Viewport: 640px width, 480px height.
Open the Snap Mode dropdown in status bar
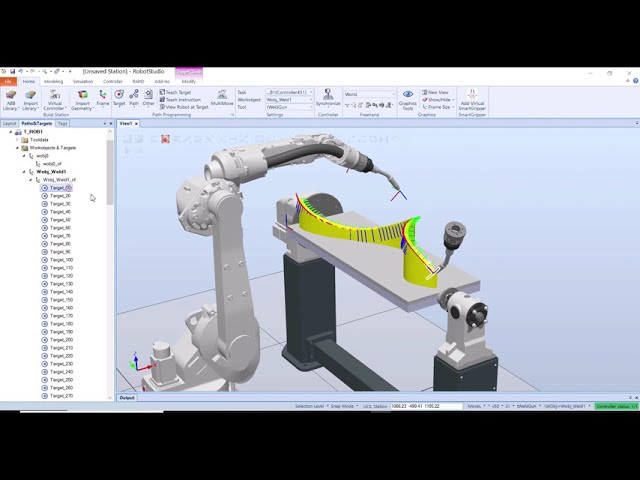tap(344, 406)
